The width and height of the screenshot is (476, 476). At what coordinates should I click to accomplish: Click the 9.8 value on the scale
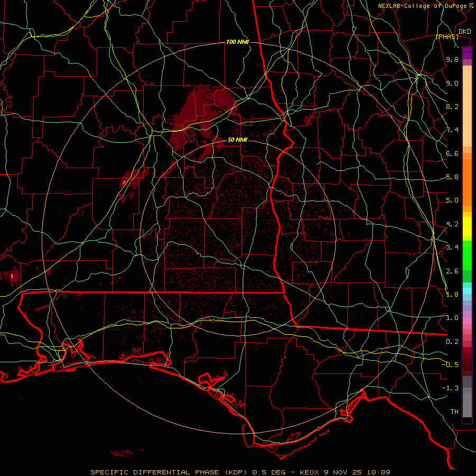click(452, 59)
